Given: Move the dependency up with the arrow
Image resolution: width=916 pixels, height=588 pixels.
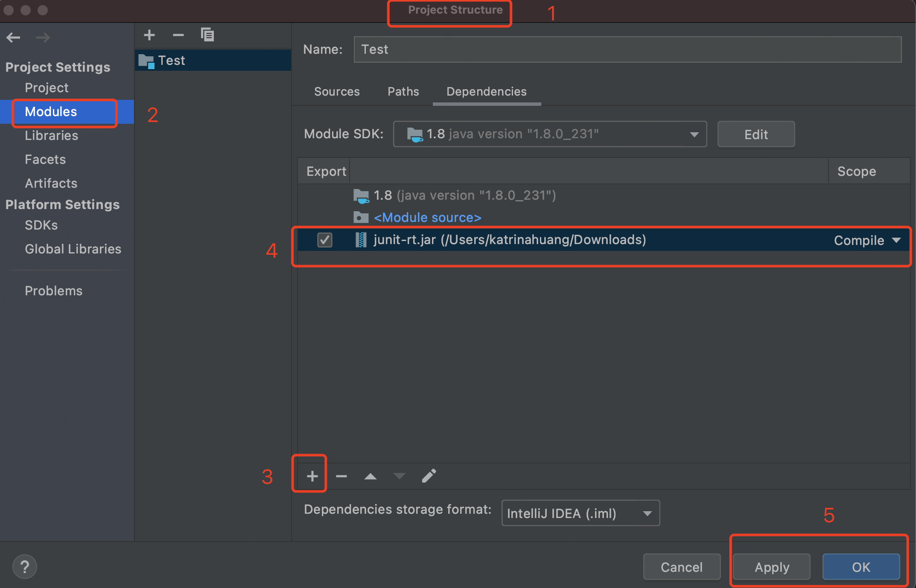Looking at the screenshot, I should coord(370,476).
